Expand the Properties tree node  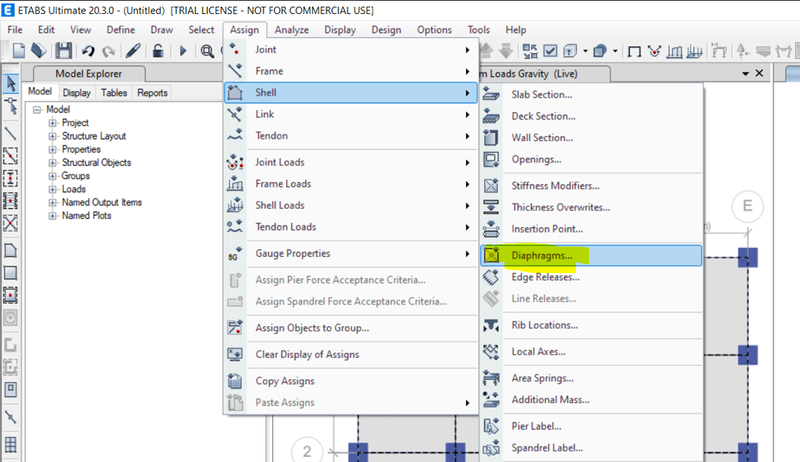[x=53, y=149]
